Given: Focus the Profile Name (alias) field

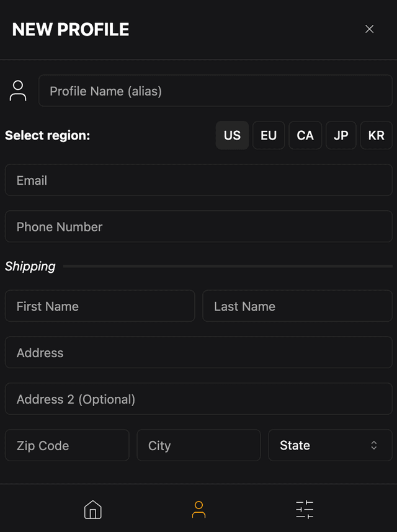Looking at the screenshot, I should pyautogui.click(x=215, y=91).
